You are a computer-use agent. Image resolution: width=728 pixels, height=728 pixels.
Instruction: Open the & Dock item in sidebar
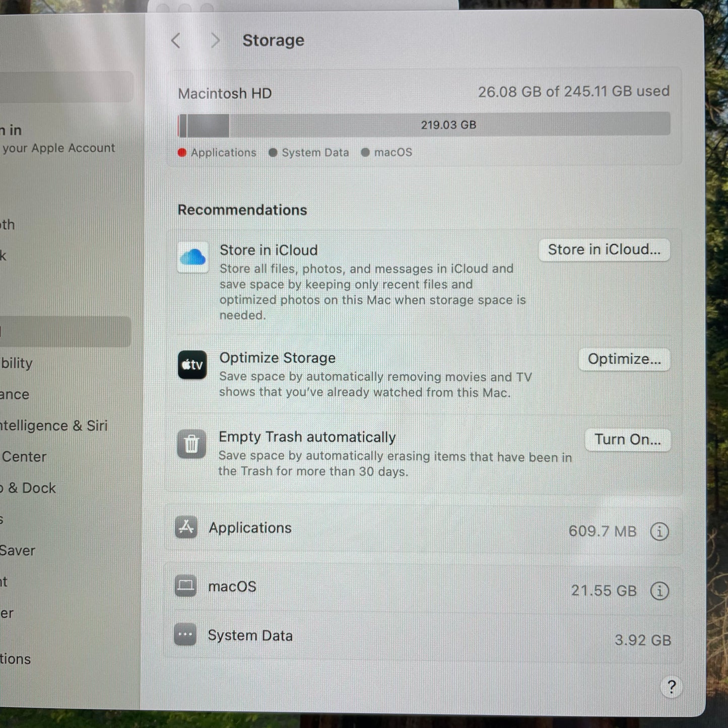coord(28,488)
